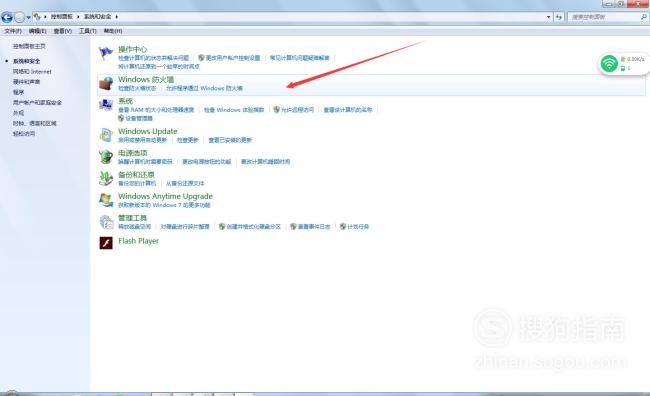Click 系统和安全 breadcrumb in address bar

coord(97,17)
